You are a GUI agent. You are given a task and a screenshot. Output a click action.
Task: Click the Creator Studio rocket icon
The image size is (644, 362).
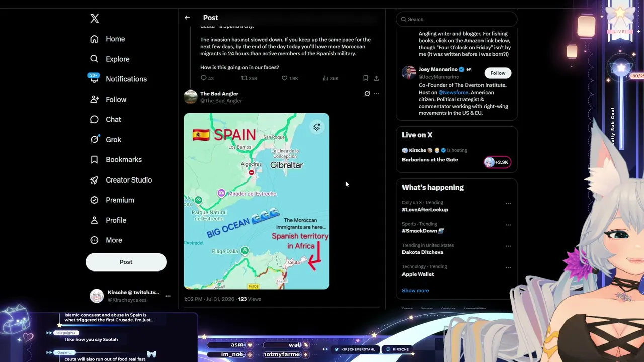(x=94, y=179)
